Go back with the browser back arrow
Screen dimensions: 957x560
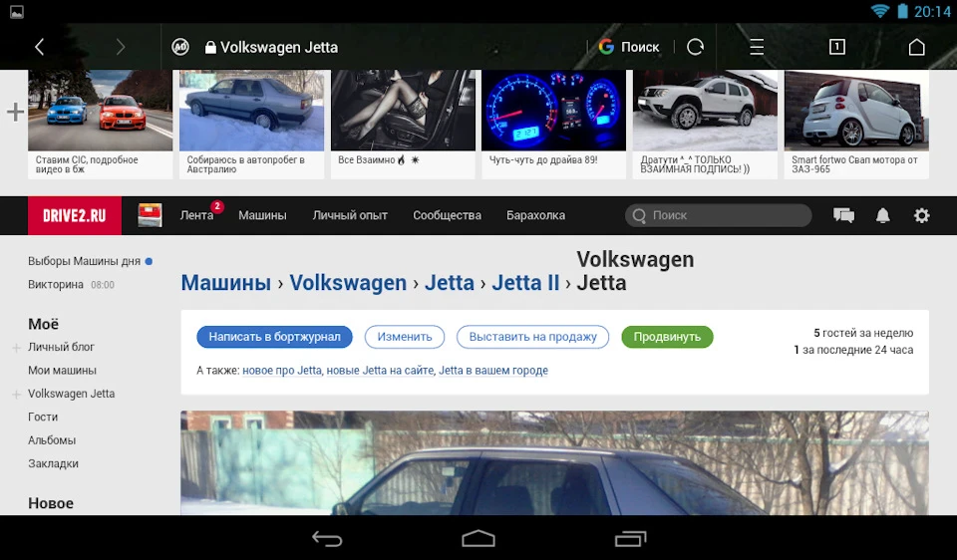[40, 47]
